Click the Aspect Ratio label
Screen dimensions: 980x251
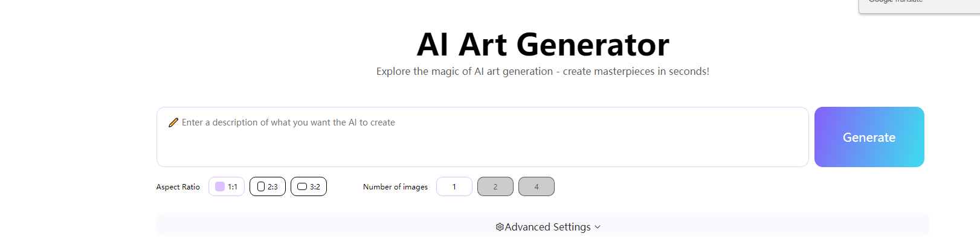(178, 187)
